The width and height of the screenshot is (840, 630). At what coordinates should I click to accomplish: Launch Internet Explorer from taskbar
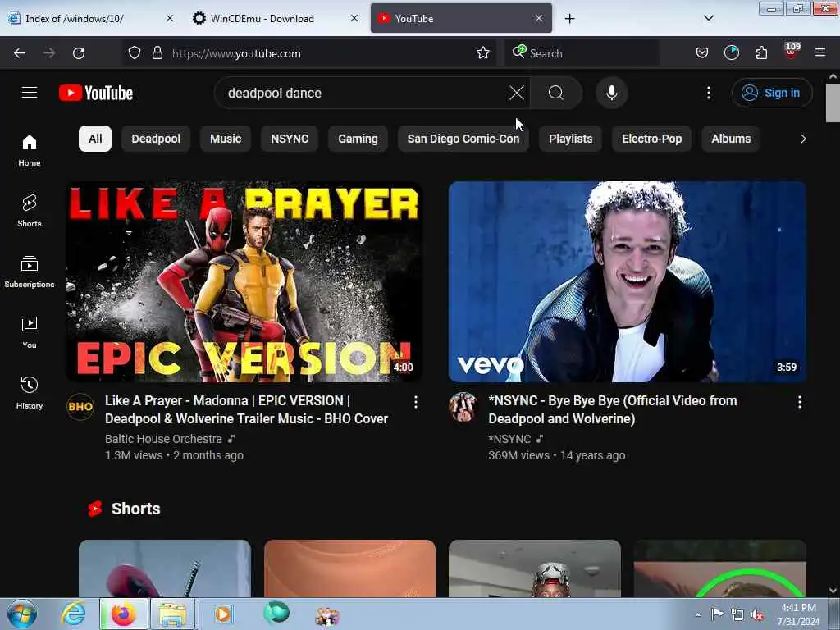pyautogui.click(x=73, y=614)
